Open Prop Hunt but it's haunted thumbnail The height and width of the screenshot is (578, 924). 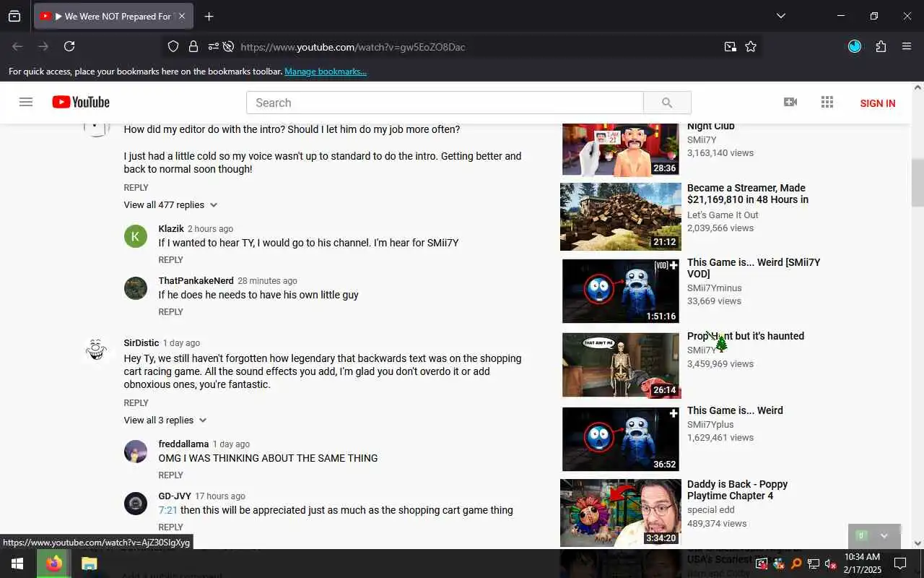point(620,365)
